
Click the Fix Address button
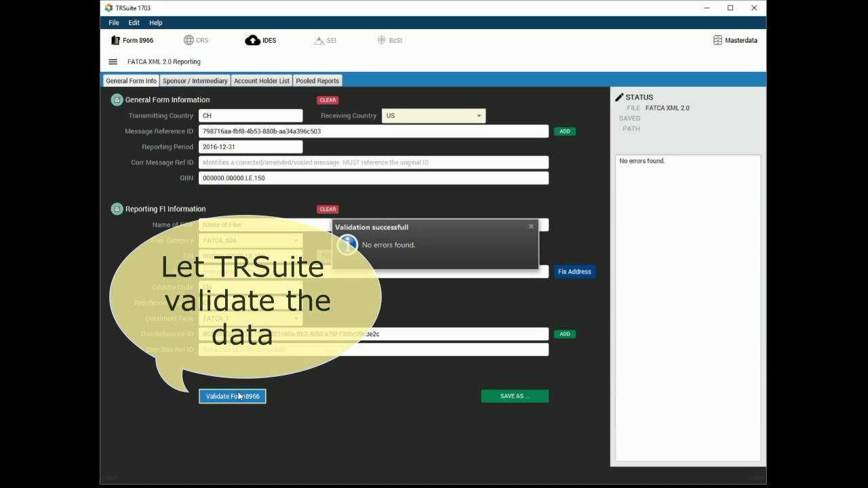574,272
